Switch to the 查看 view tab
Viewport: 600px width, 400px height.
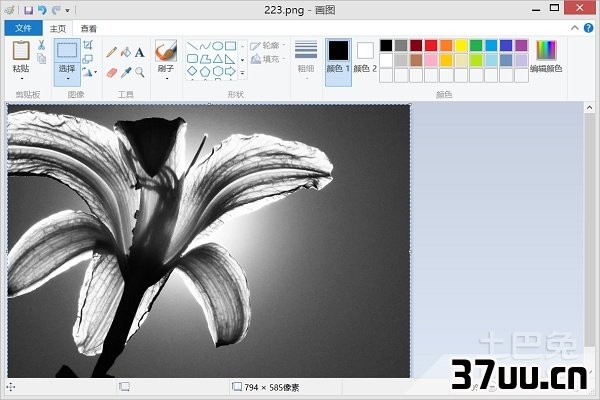point(89,28)
